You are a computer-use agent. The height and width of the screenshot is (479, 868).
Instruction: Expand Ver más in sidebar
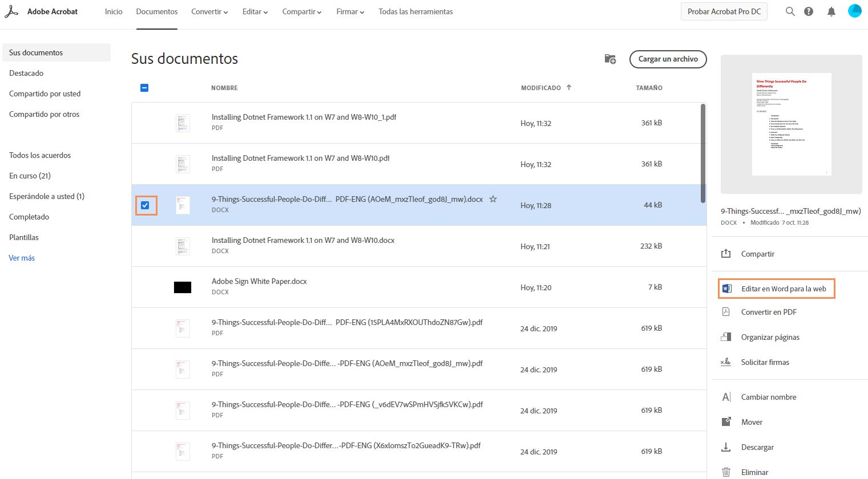(22, 258)
